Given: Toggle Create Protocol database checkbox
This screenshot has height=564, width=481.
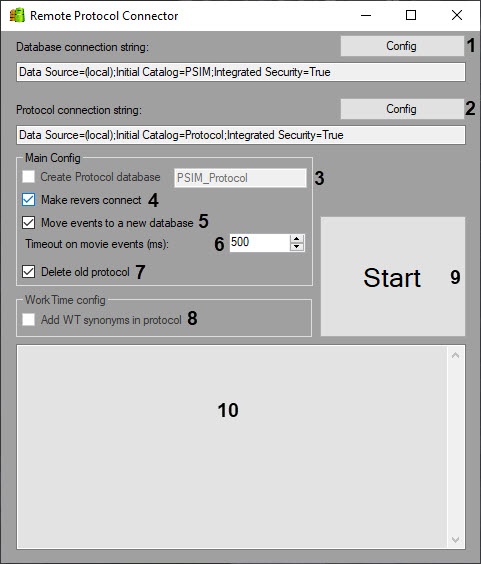Looking at the screenshot, I should pos(28,177).
